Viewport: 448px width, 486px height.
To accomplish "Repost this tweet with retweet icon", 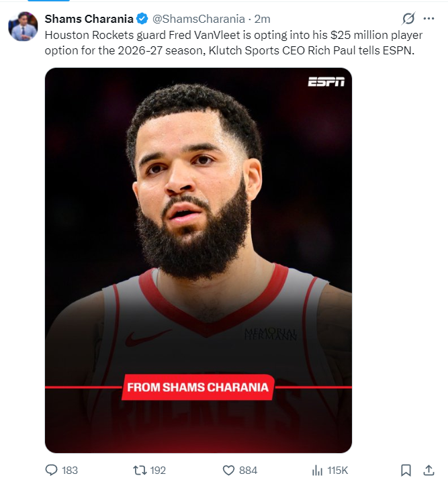I will [140, 470].
